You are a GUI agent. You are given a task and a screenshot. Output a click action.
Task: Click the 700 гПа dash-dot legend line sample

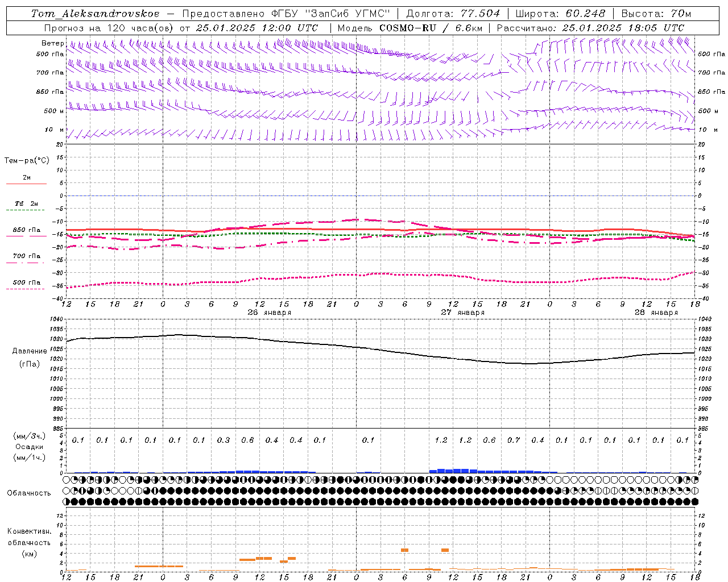click(x=25, y=263)
